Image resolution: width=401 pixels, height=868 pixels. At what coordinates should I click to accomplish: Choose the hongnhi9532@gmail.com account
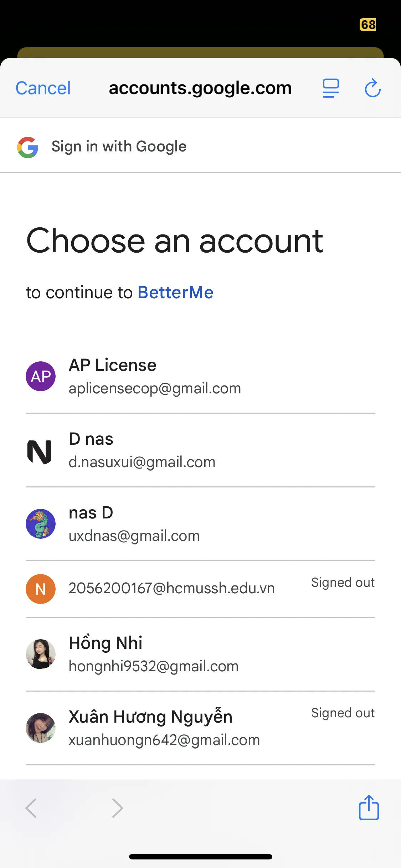[x=153, y=666]
